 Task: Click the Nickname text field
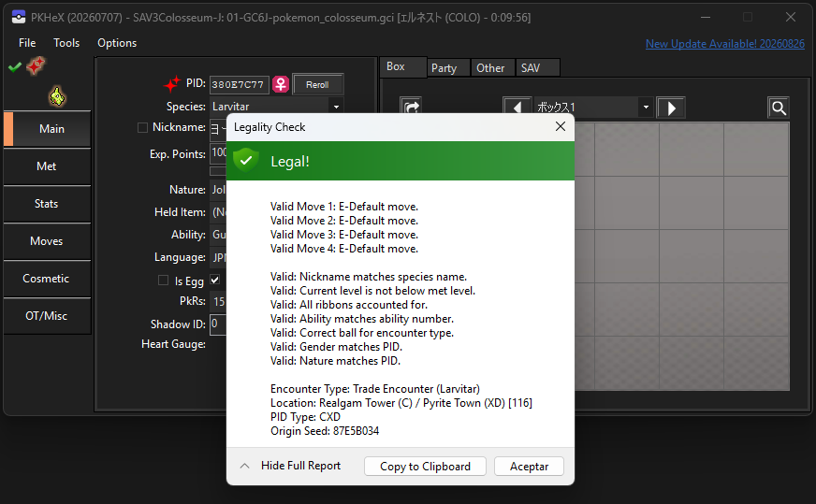218,128
